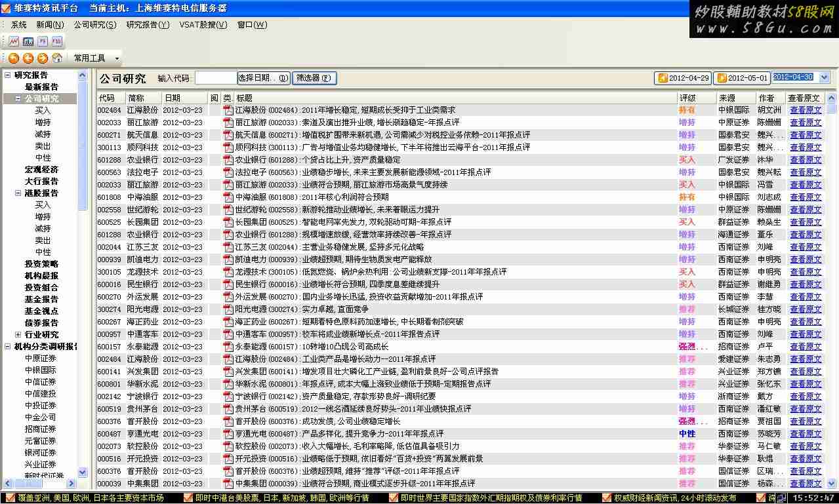This screenshot has width=839, height=504.
Task: Open the 公司研究(S) menu
Action: pos(95,25)
